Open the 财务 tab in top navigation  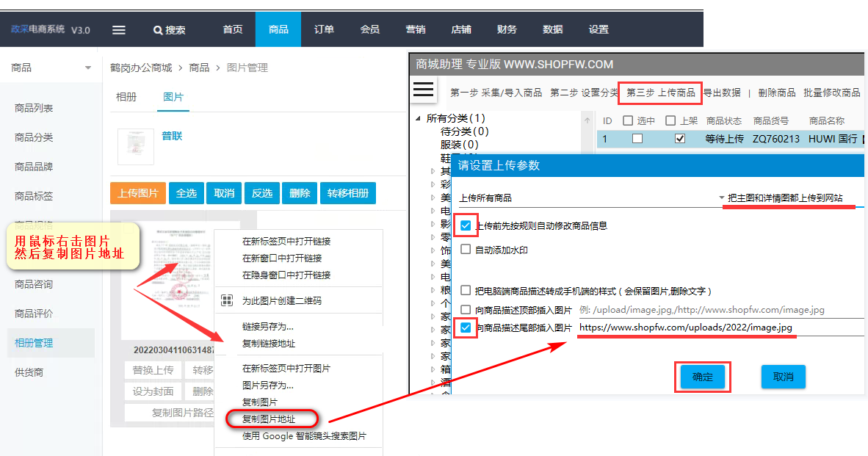[x=507, y=29]
